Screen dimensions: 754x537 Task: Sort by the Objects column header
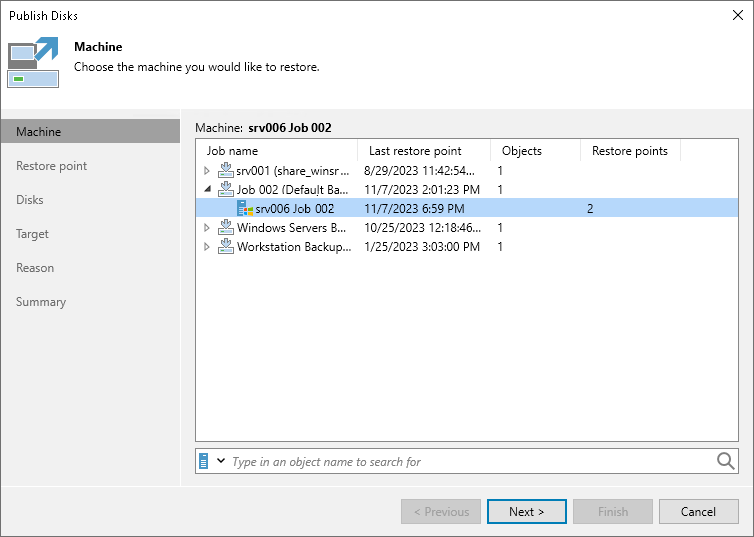coord(536,150)
